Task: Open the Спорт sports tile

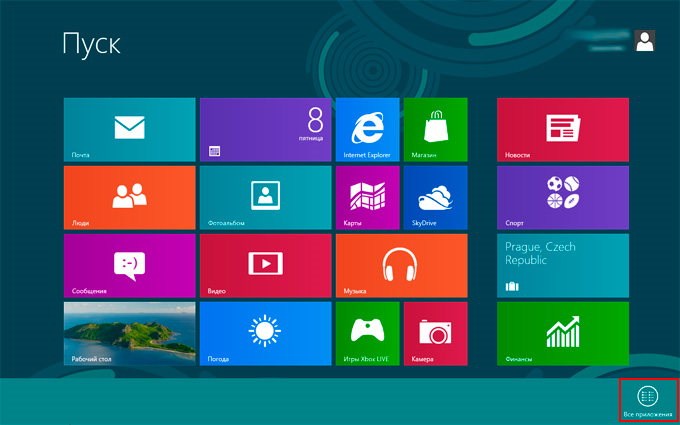Action: coord(563,198)
